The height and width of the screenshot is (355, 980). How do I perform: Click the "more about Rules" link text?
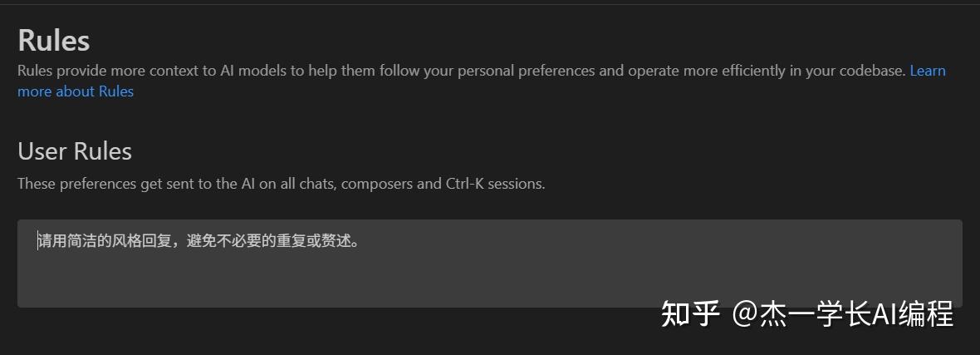click(76, 91)
